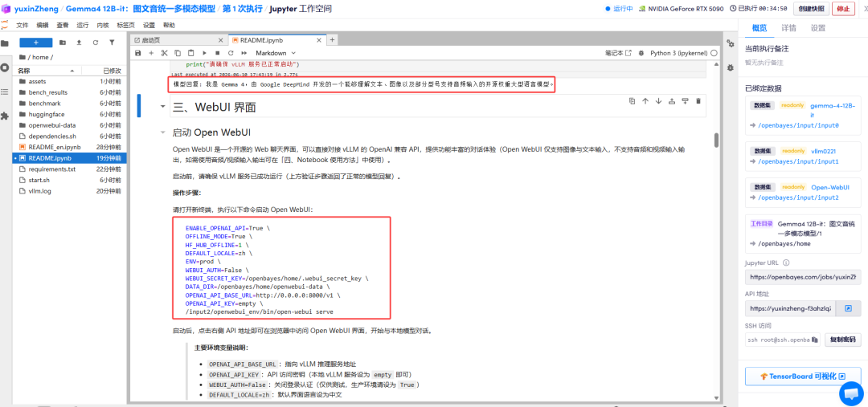This screenshot has height=407, width=868.
Task: Copy the SSH command with copy icon
Action: (x=815, y=340)
